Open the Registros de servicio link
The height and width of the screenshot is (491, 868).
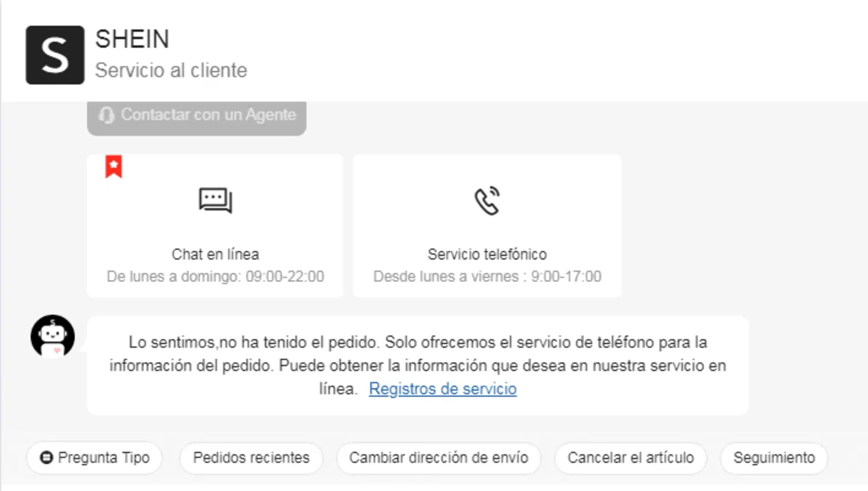coord(442,389)
